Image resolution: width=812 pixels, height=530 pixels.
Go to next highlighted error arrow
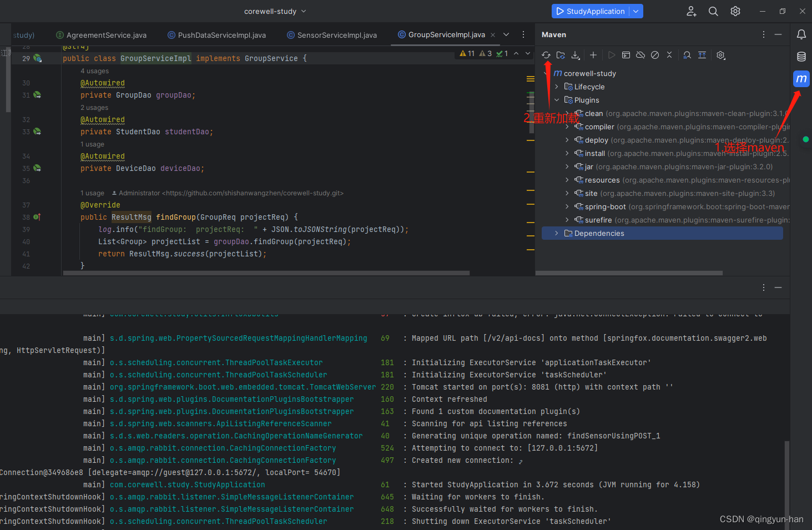(x=528, y=53)
